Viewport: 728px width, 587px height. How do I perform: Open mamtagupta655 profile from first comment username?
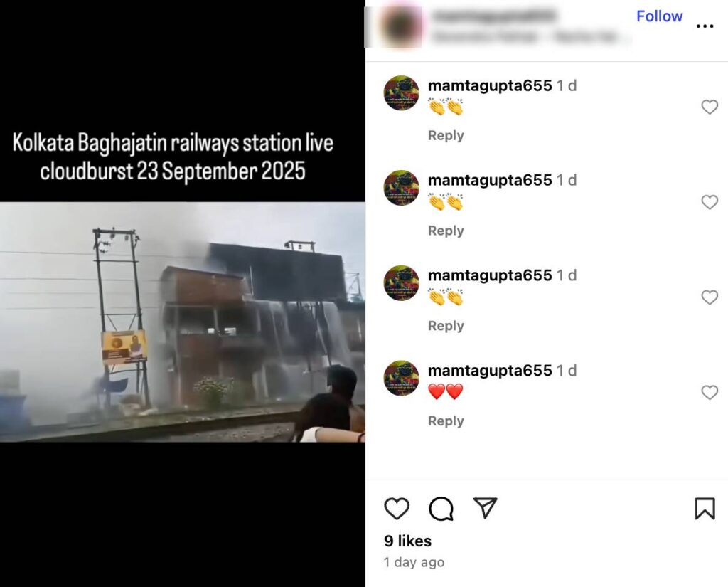[490, 85]
